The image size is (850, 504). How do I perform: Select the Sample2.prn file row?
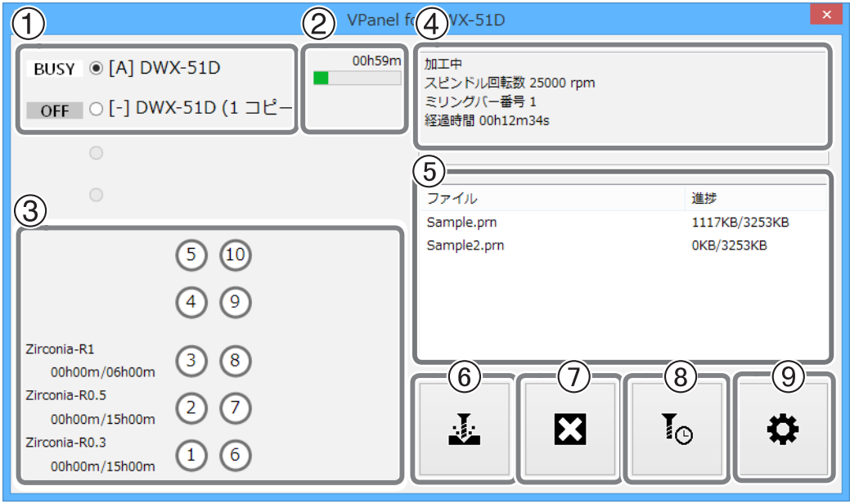pos(623,245)
